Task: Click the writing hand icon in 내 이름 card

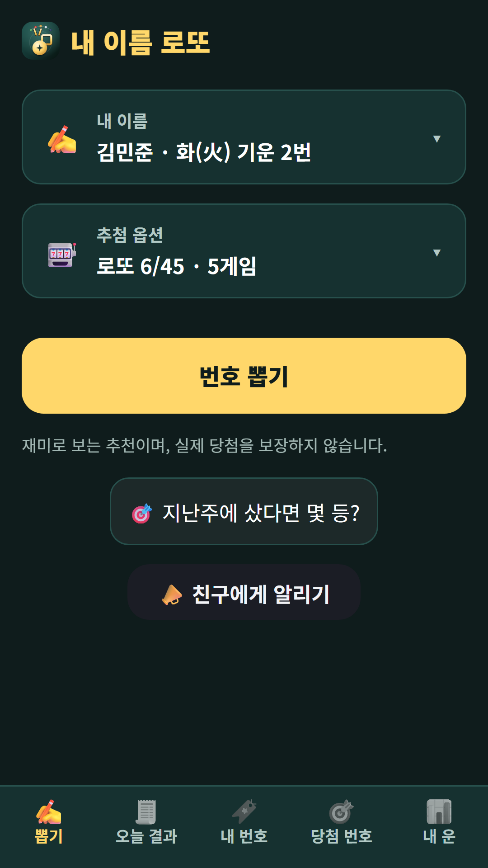Action: click(62, 140)
